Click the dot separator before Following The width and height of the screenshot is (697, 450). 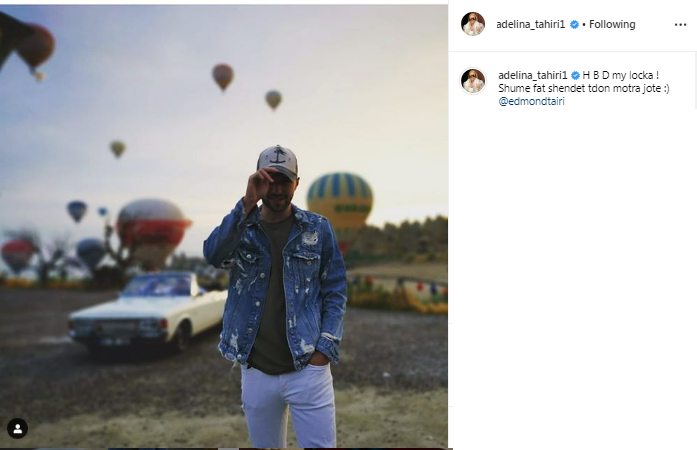[584, 25]
